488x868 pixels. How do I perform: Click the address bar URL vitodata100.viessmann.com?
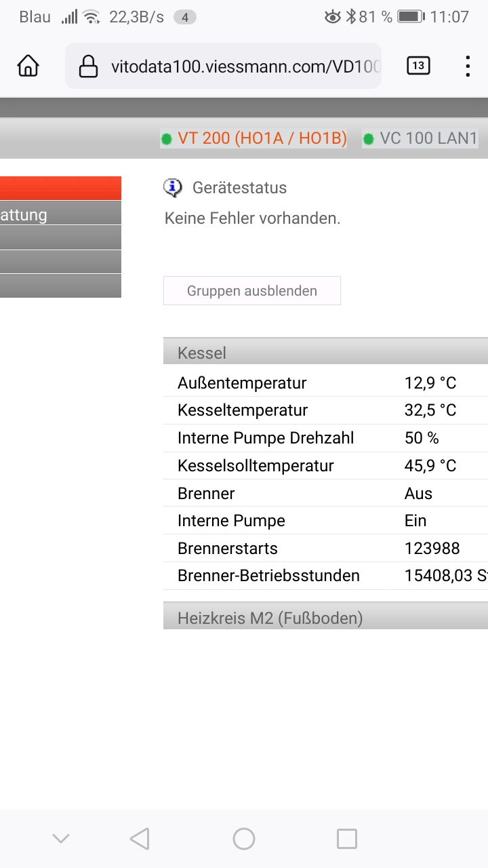(x=245, y=66)
